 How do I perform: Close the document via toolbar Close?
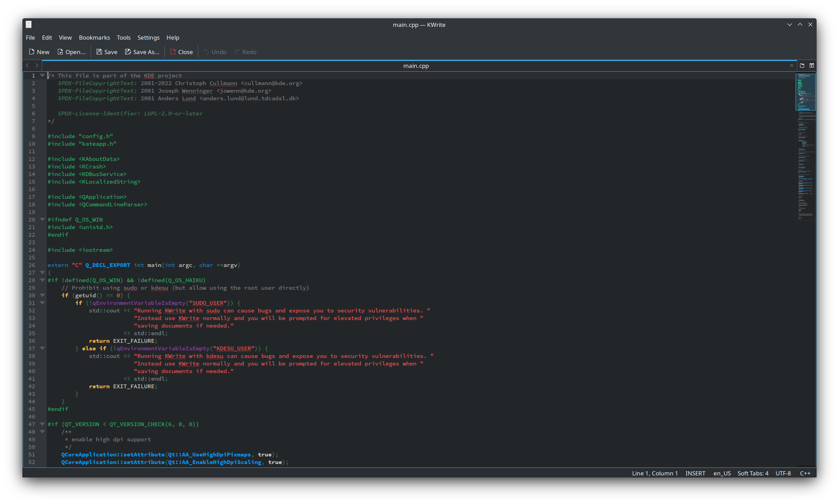[x=181, y=52]
